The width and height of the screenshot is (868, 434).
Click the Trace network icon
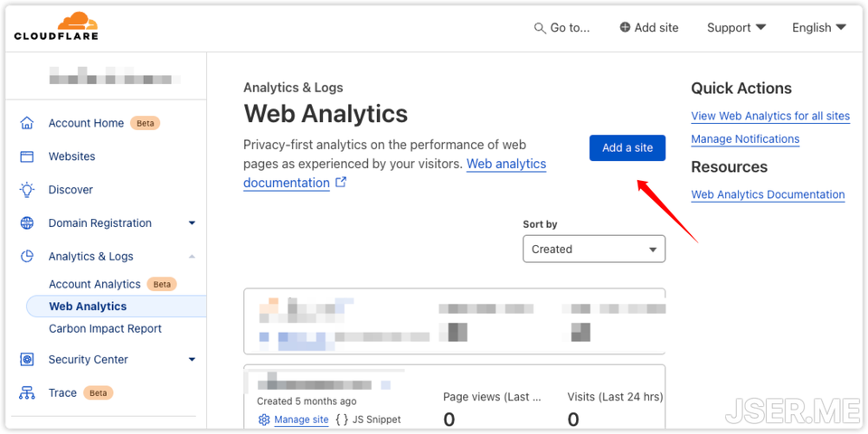tap(27, 393)
